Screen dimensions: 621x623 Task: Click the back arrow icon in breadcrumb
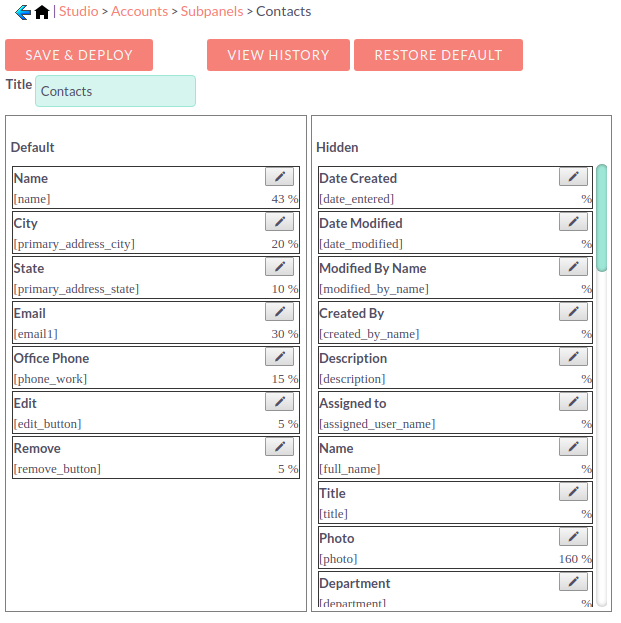(x=22, y=12)
